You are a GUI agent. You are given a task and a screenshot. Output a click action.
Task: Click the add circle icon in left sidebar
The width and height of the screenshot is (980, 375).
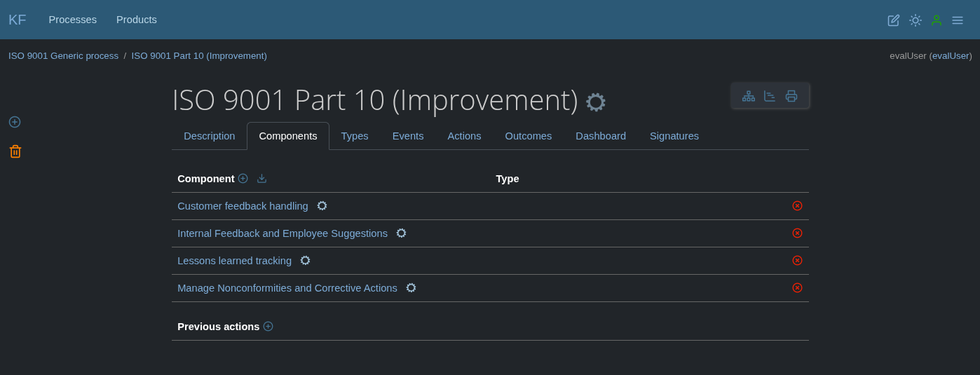pos(15,122)
